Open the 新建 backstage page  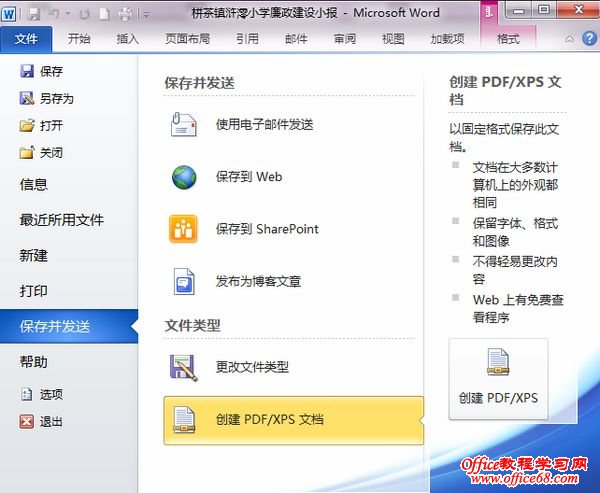(34, 255)
